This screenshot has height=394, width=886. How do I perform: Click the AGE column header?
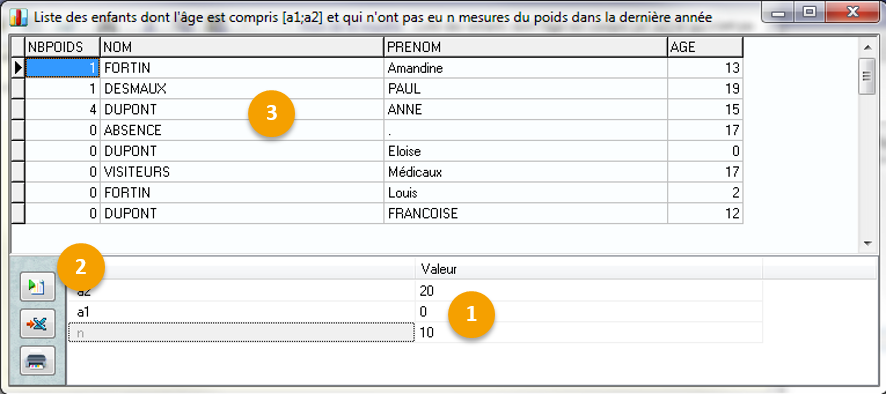705,47
